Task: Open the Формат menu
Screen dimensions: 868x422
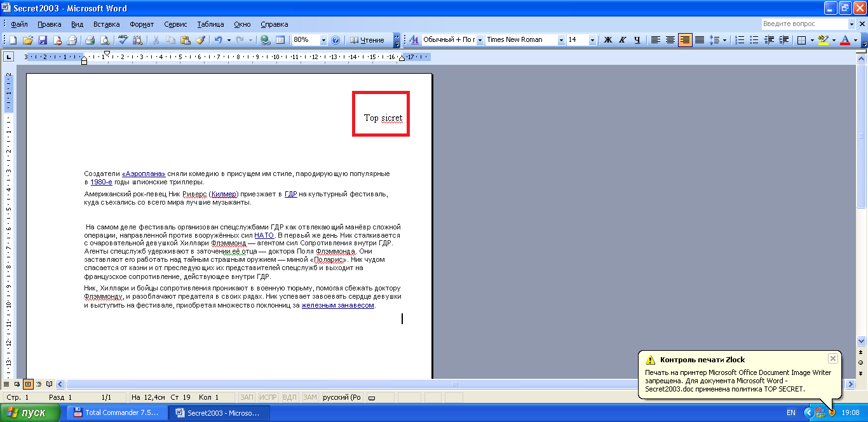Action: (141, 24)
